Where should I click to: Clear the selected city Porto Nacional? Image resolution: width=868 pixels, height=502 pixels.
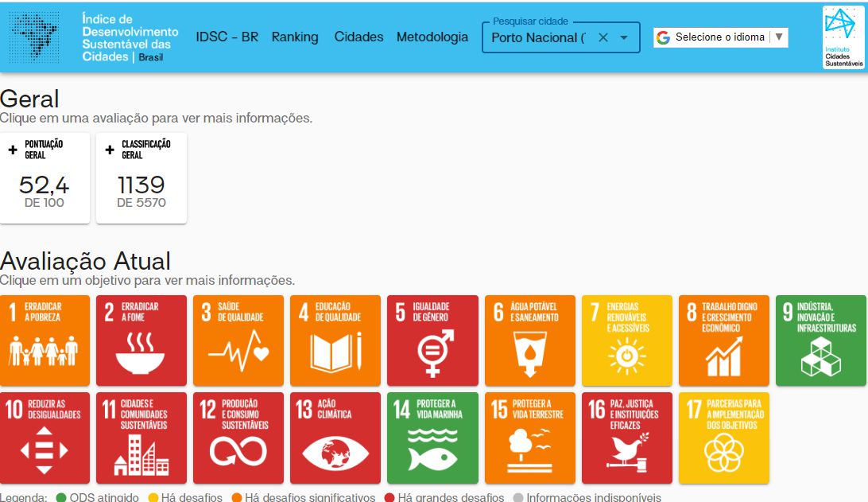tap(603, 37)
